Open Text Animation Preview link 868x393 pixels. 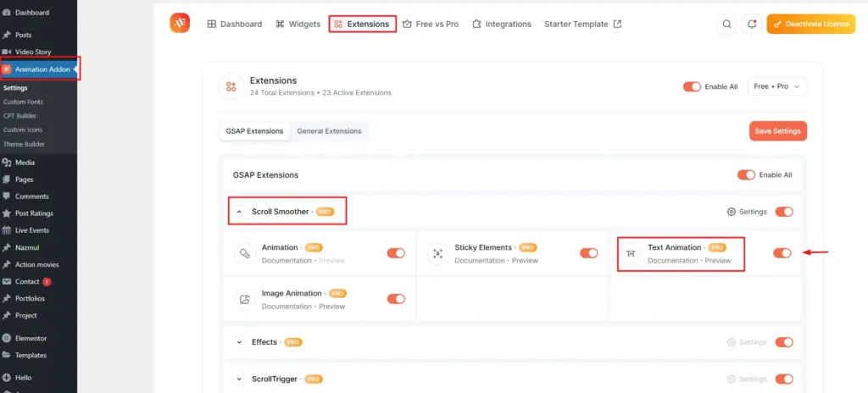[x=718, y=261]
